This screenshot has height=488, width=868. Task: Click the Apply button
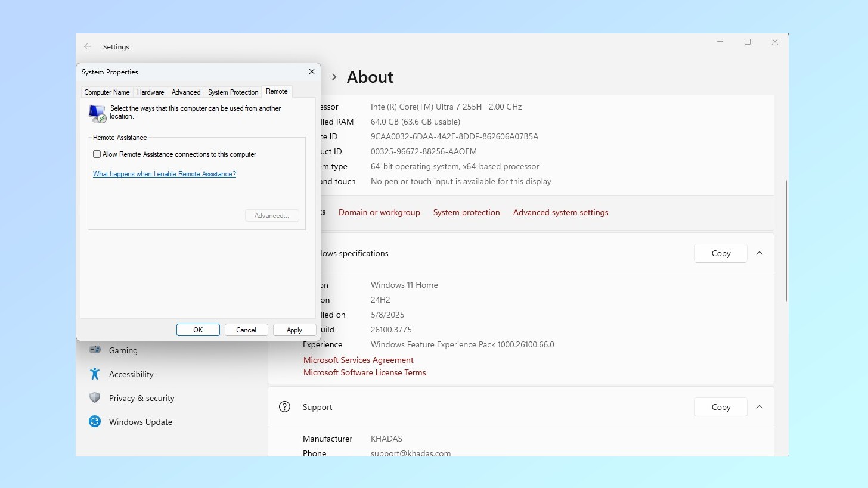pos(294,330)
